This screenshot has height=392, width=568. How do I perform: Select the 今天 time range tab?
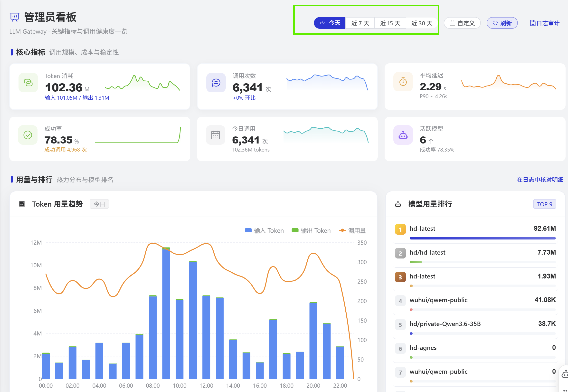tap(330, 23)
